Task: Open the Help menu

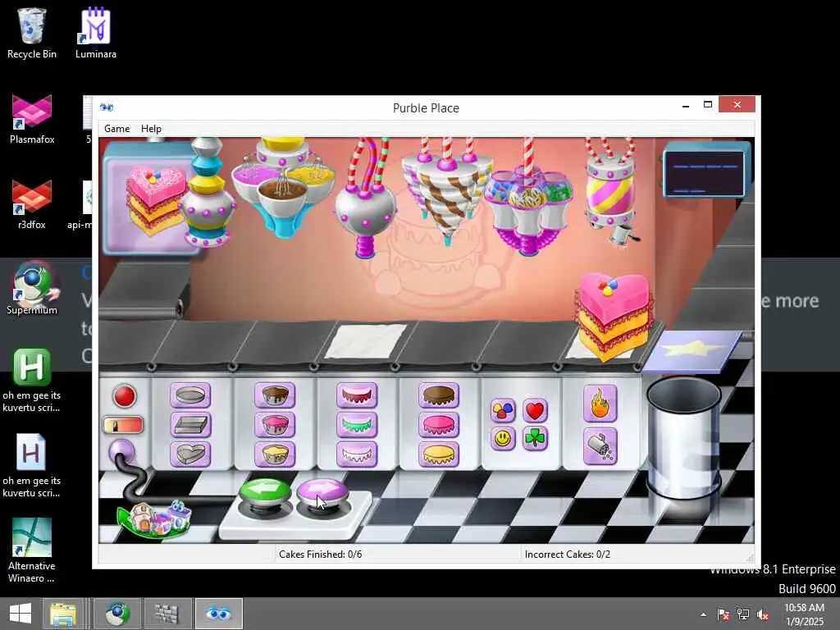Action: point(151,129)
